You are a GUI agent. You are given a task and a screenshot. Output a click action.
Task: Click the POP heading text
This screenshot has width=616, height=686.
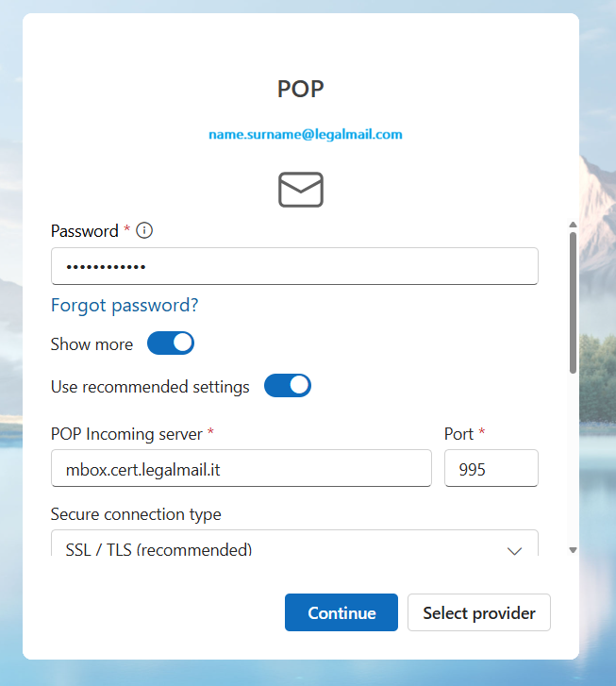(301, 89)
